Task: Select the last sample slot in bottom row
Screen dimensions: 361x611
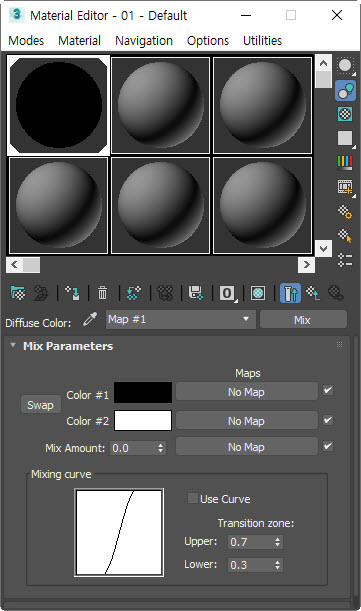Action: [262, 205]
